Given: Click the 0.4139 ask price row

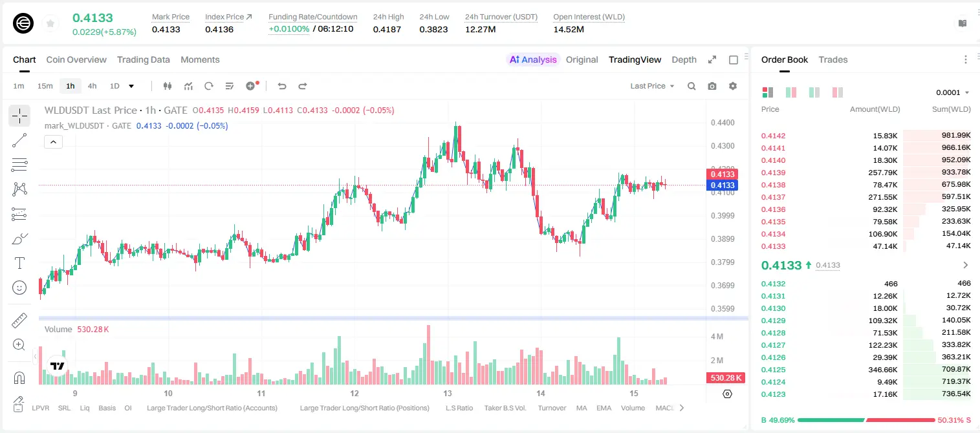Looking at the screenshot, I should coord(866,173).
